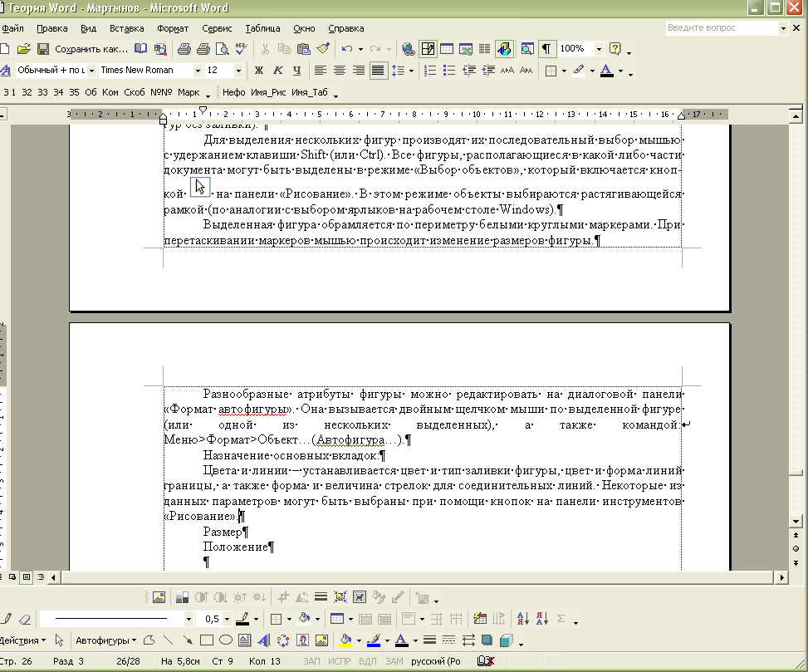Click the shadow style icon
Image resolution: width=808 pixels, height=672 pixels.
[x=487, y=640]
